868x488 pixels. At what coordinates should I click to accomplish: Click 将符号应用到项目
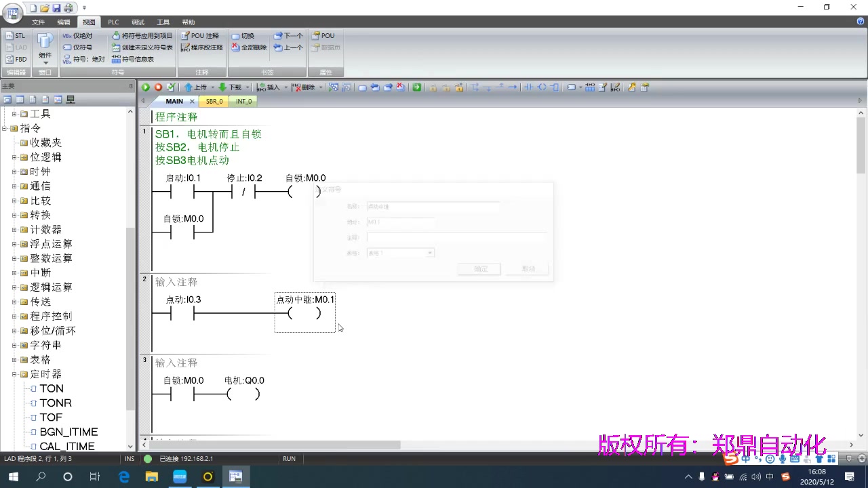(142, 36)
